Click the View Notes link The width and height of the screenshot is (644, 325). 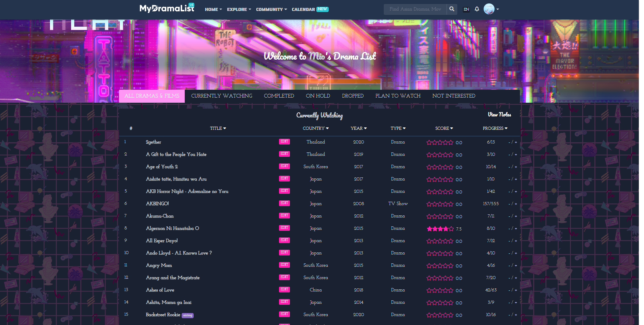point(499,114)
